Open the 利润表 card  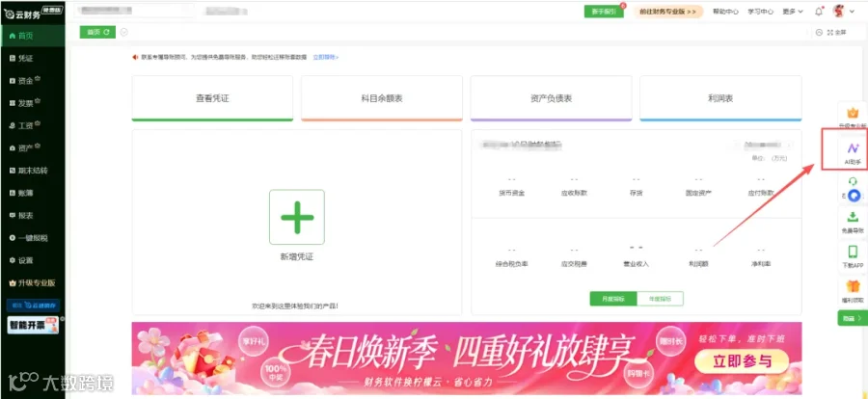720,98
